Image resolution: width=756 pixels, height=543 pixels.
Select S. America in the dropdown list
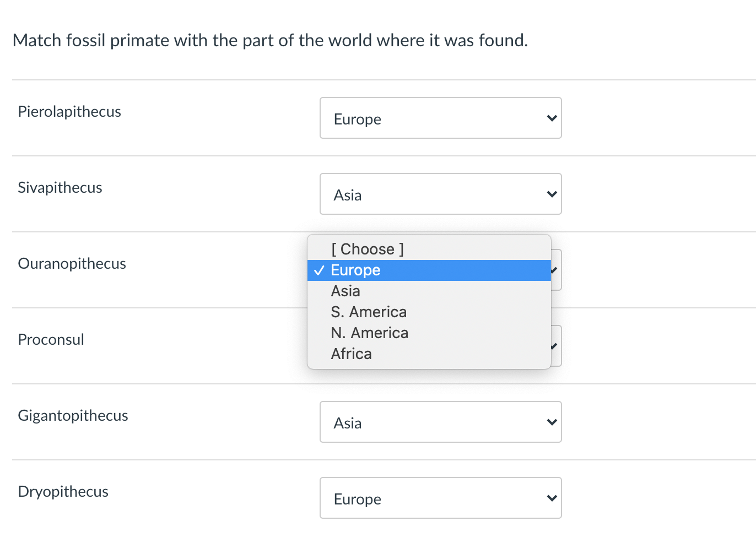[369, 312]
